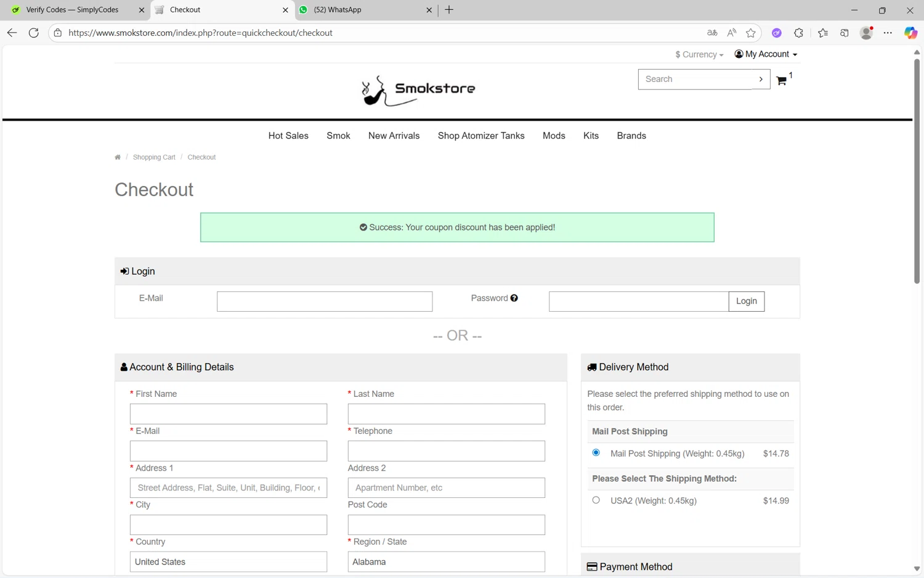Focus the login E-Mail field
The image size is (924, 578).
[x=325, y=301]
